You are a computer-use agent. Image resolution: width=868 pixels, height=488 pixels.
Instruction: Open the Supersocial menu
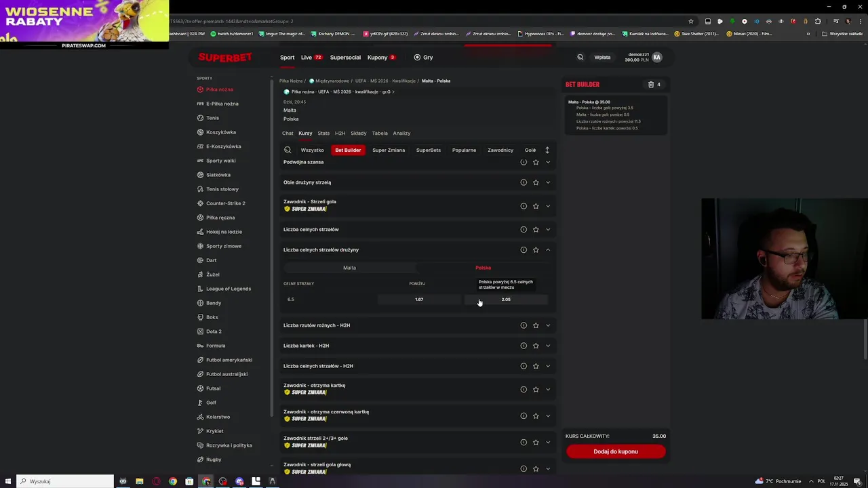(345, 58)
